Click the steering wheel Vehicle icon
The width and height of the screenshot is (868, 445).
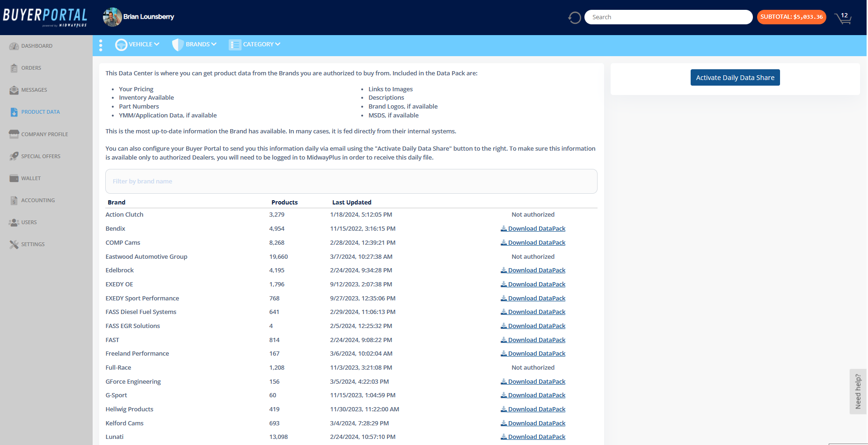(121, 44)
